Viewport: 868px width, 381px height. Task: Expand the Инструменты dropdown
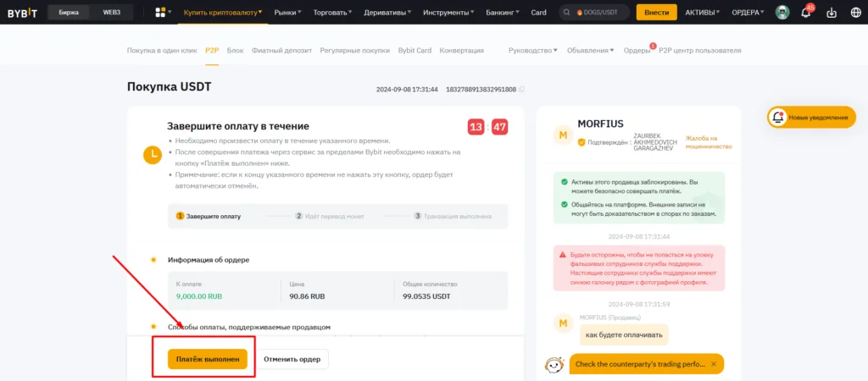click(448, 12)
